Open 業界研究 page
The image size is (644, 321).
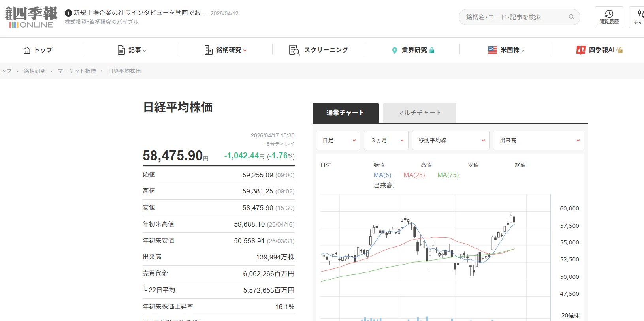pyautogui.click(x=414, y=50)
